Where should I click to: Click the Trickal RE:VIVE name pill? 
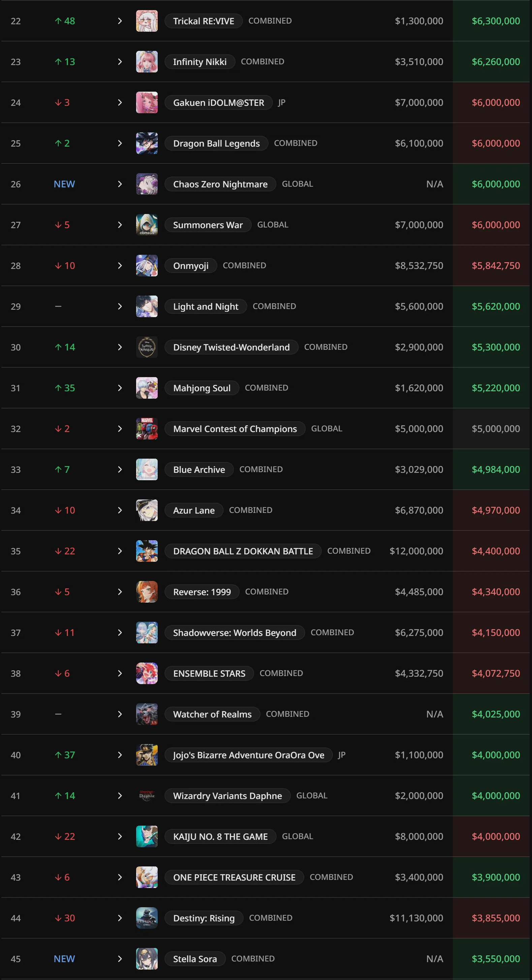pos(204,21)
